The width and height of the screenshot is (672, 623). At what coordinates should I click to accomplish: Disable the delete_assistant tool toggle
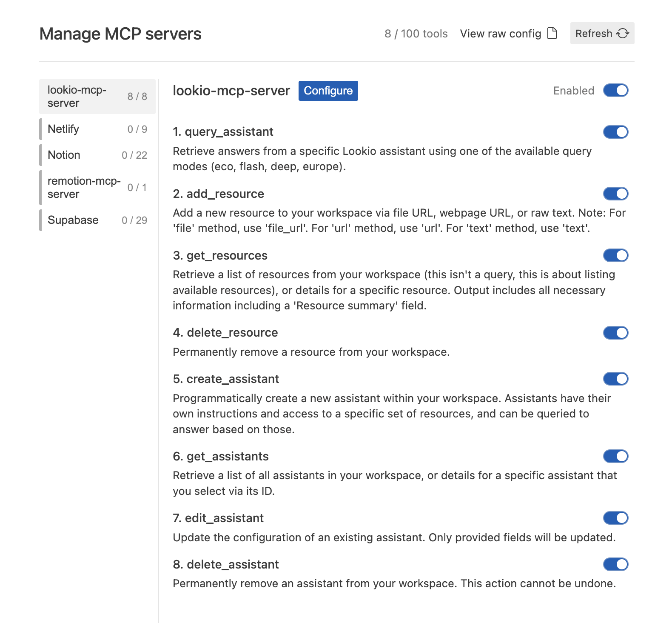[615, 564]
